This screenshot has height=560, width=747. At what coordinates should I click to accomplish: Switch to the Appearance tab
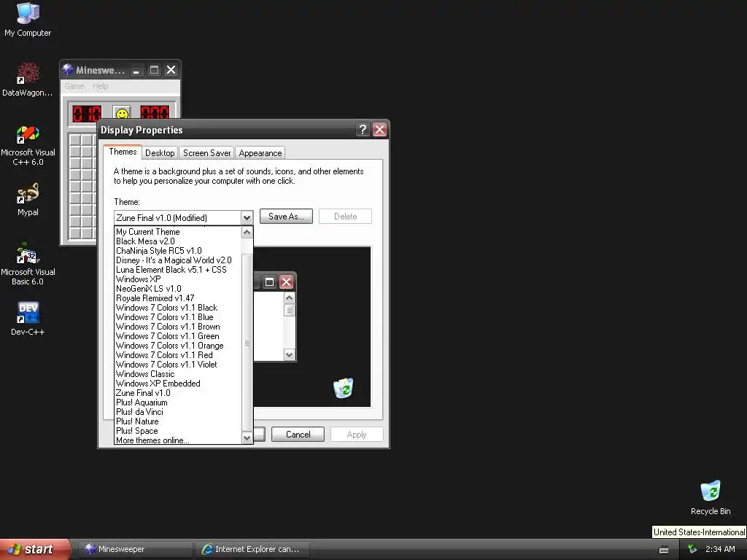260,153
